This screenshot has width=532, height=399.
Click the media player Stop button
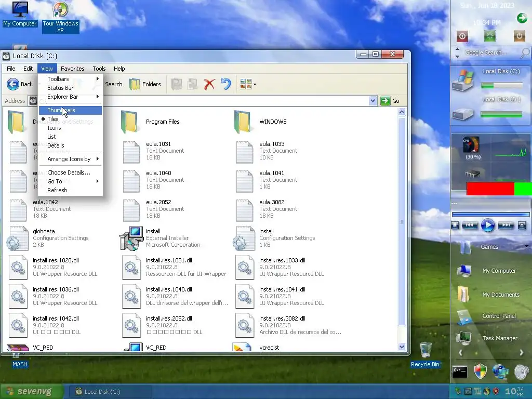tap(455, 225)
